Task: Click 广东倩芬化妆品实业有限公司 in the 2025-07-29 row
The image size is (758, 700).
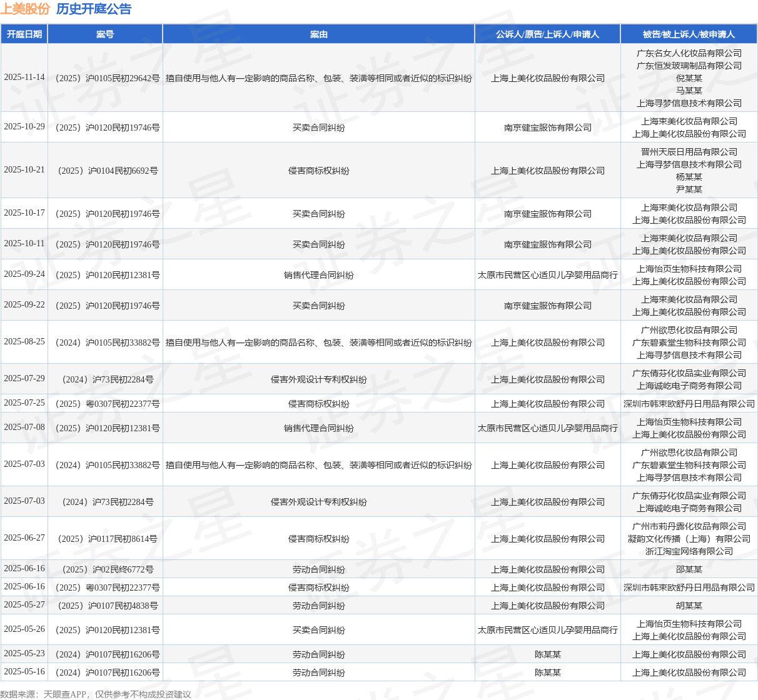Action: click(689, 373)
